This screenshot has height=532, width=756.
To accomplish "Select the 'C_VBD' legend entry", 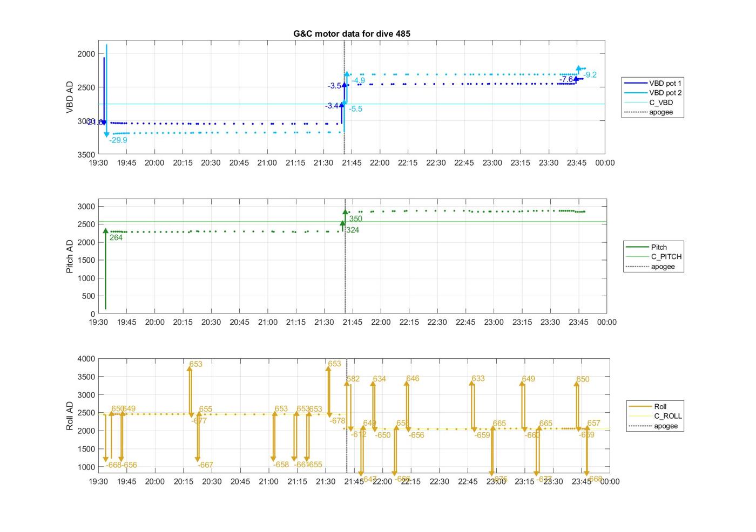I will coord(649,103).
